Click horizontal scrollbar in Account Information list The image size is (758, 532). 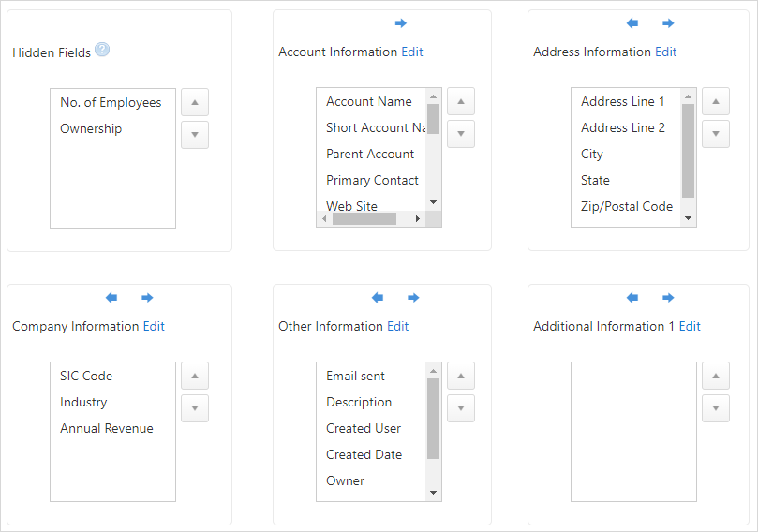click(364, 219)
